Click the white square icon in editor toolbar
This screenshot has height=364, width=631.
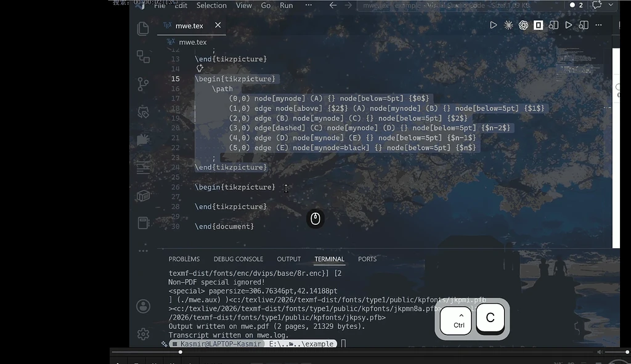pyautogui.click(x=538, y=25)
